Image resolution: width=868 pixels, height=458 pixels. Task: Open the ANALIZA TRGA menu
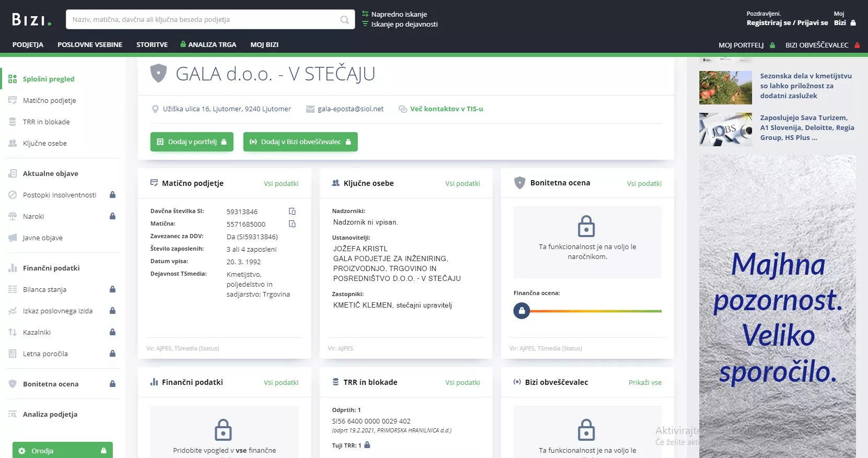tap(208, 45)
